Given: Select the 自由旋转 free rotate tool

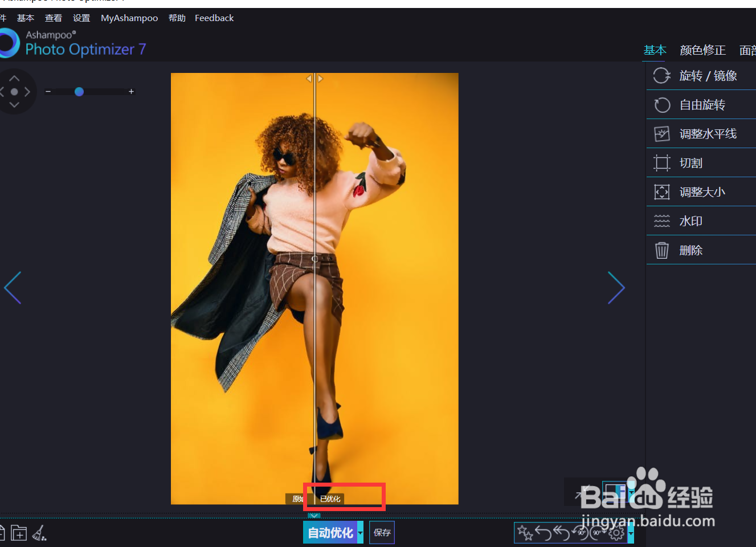Looking at the screenshot, I should 701,105.
